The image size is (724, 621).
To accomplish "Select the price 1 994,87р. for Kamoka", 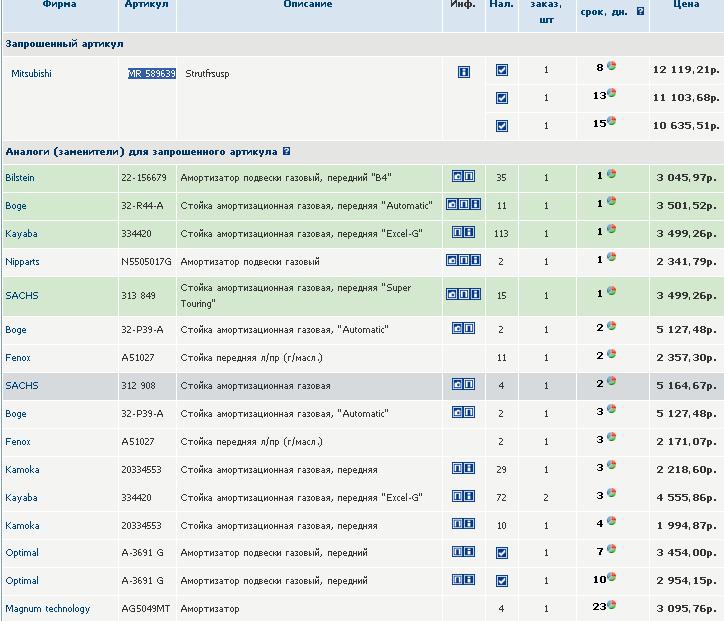I will coord(687,525).
